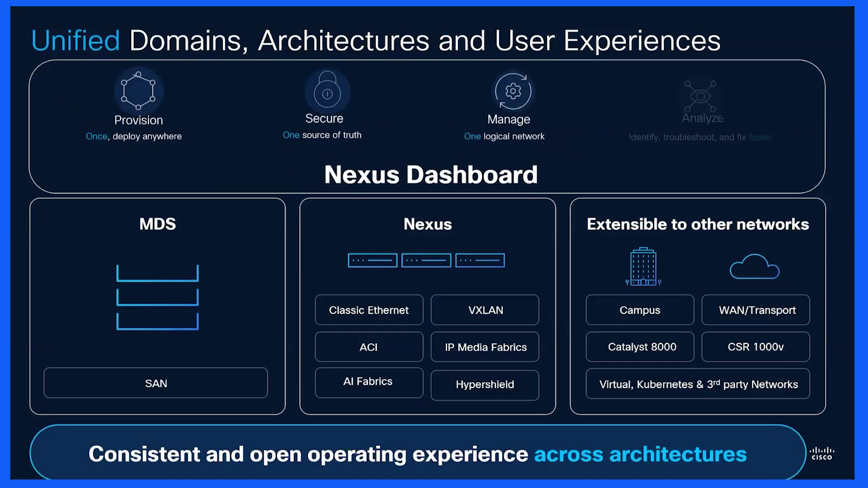Select the Catalyst 8000 box
Image resolution: width=868 pixels, height=488 pixels.
point(640,347)
